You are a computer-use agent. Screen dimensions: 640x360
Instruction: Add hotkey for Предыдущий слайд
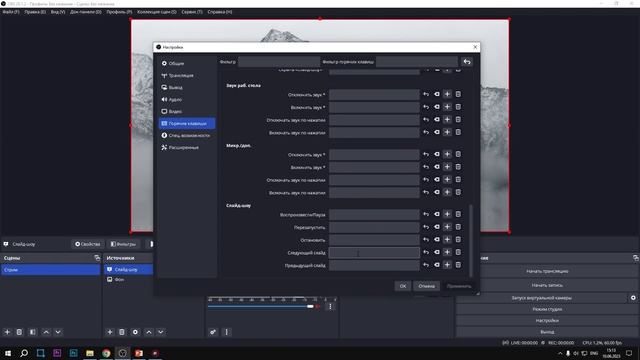click(447, 265)
